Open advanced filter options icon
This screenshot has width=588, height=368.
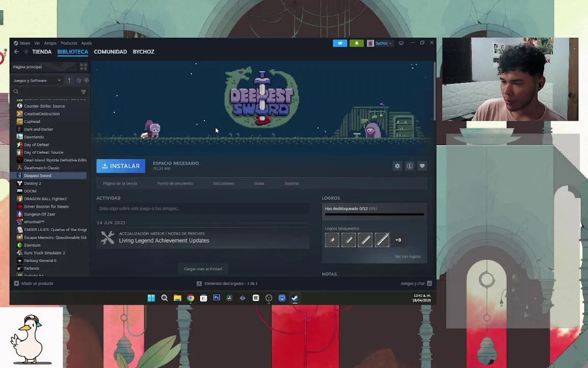83,91
